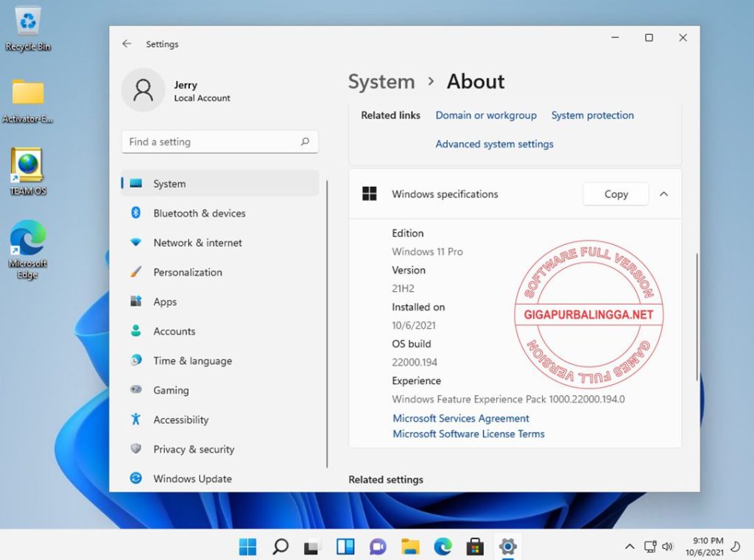The width and height of the screenshot is (754, 560).
Task: Select the Activator folder on the desktop
Action: pos(28,101)
